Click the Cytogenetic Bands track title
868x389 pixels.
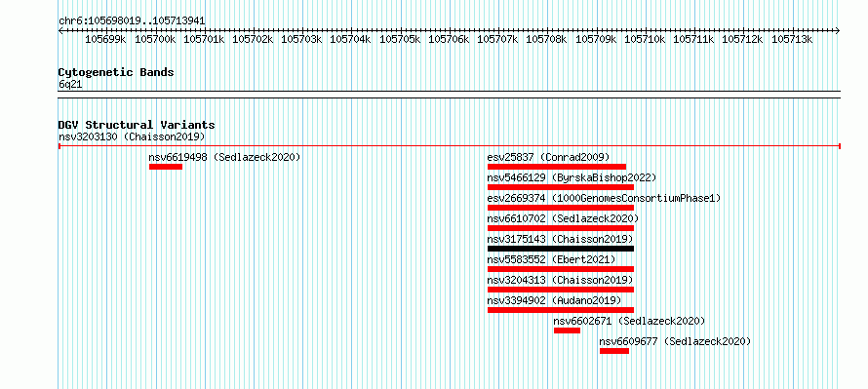click(116, 72)
